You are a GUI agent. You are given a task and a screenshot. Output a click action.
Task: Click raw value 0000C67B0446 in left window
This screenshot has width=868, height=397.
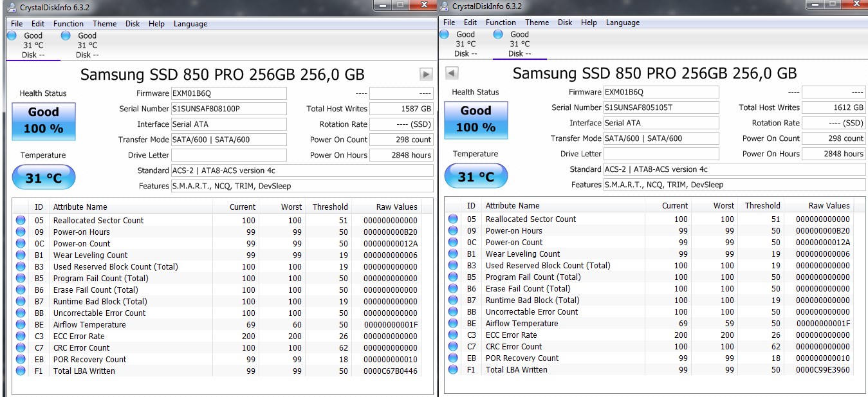(x=391, y=371)
